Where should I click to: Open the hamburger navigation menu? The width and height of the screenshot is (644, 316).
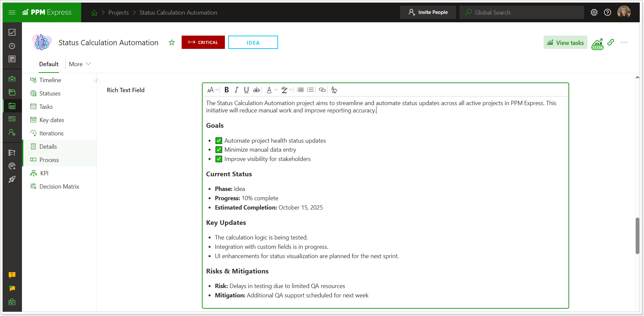[x=12, y=12]
